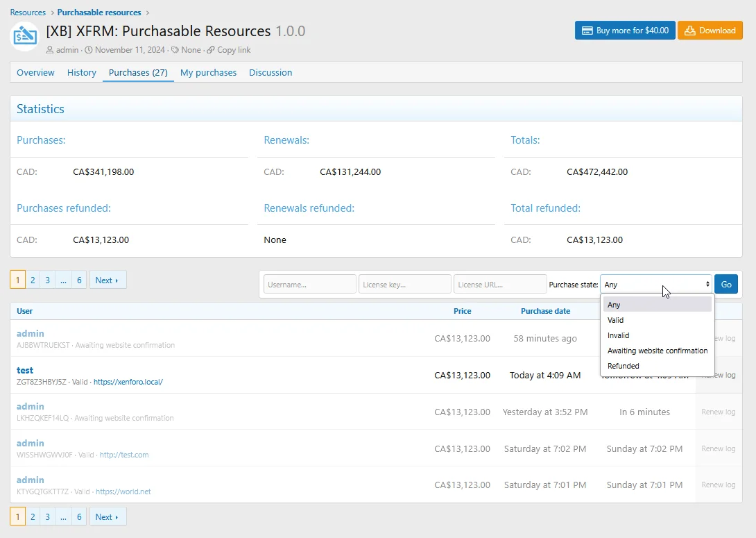Open the Purchasable resources breadcrumb link

coord(99,12)
